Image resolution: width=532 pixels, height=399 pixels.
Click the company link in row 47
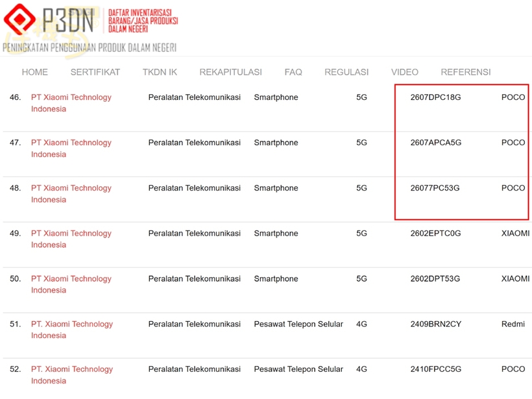tap(71, 149)
